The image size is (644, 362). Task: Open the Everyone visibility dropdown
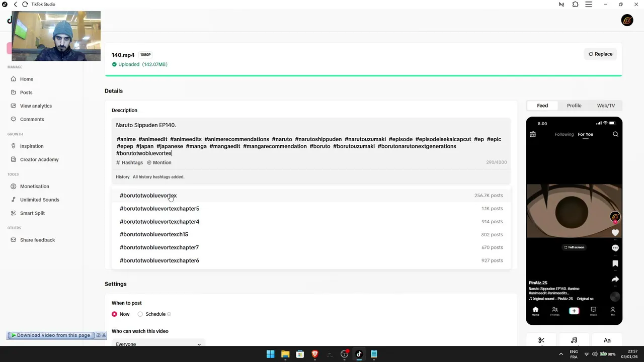[158, 344]
